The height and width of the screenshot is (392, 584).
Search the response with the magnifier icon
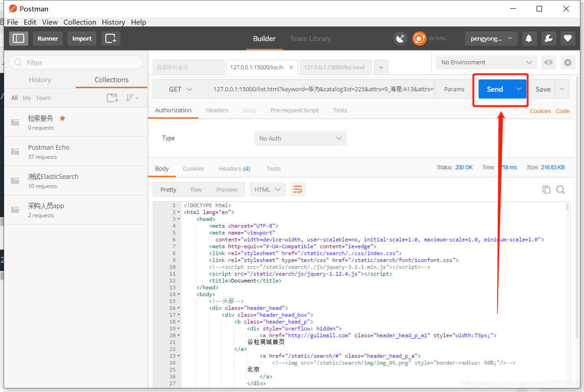point(561,189)
